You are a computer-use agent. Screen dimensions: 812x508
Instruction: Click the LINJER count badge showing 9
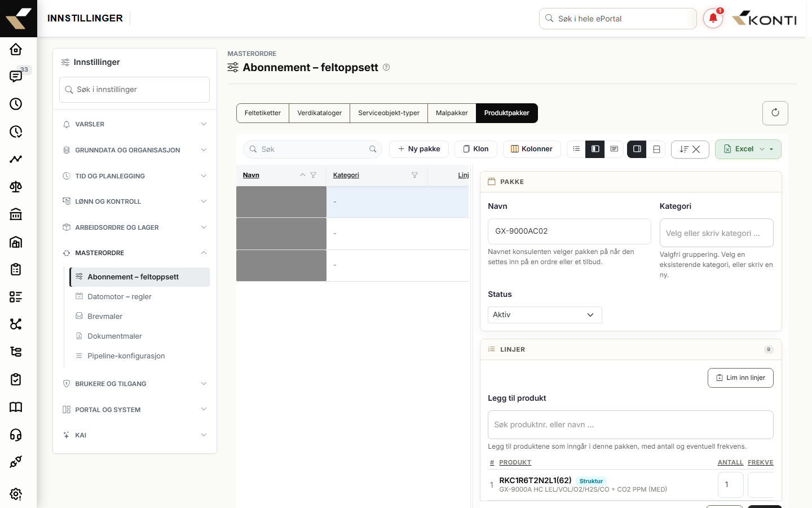pyautogui.click(x=769, y=349)
